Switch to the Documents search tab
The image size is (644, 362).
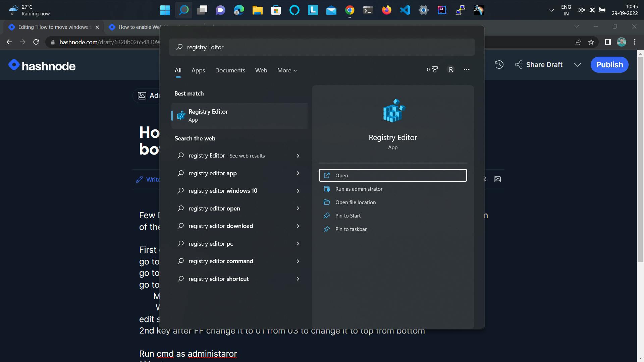(230, 70)
